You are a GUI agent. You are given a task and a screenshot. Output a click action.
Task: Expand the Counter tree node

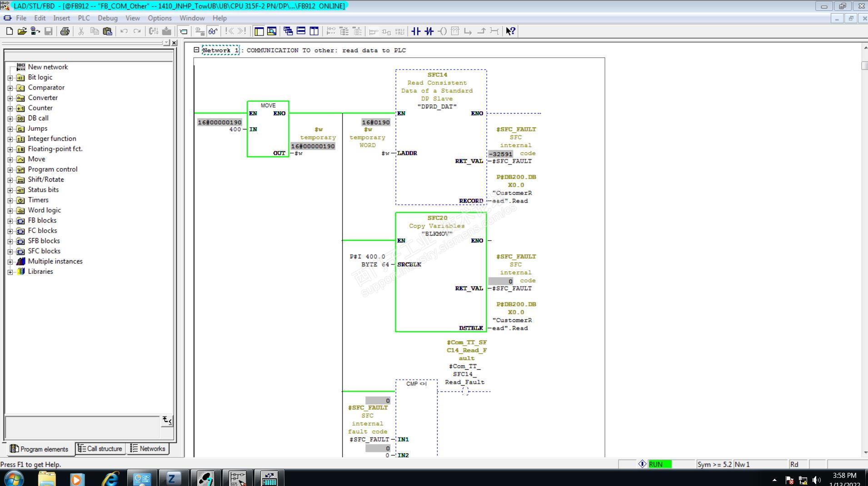(x=10, y=109)
